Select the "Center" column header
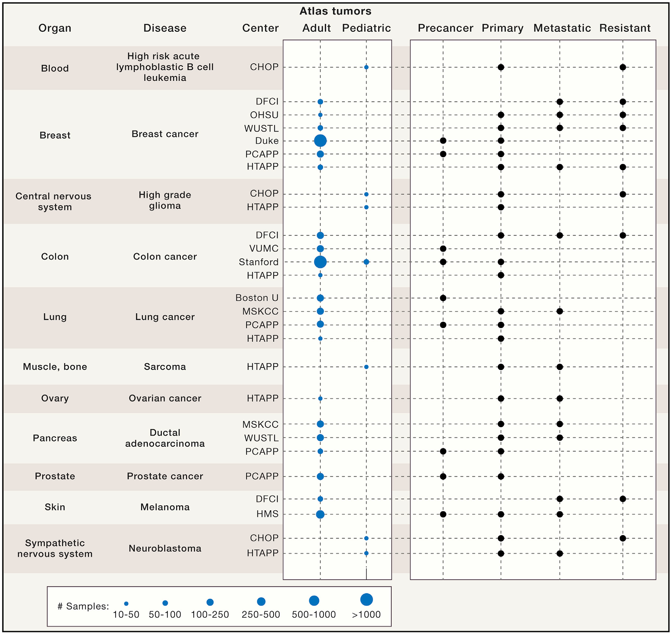 coord(260,28)
